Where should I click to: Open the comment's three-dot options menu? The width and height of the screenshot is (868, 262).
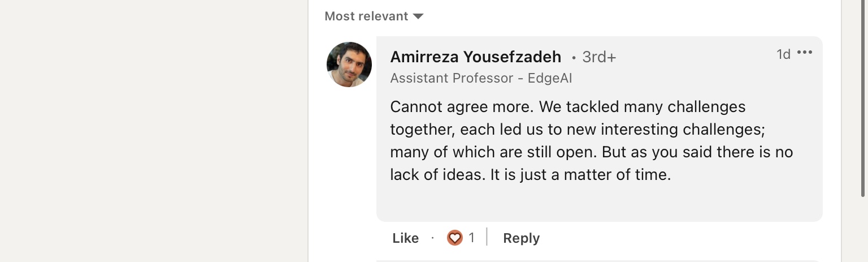pyautogui.click(x=804, y=53)
